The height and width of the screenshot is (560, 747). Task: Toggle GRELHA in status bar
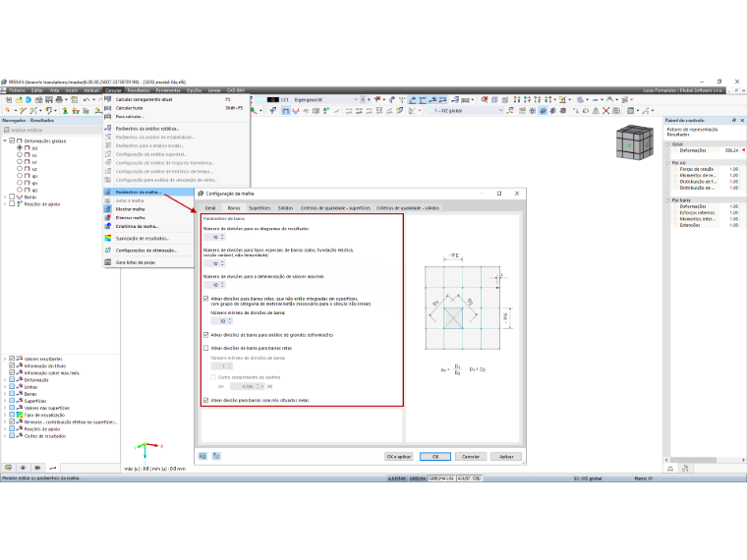[x=418, y=478]
